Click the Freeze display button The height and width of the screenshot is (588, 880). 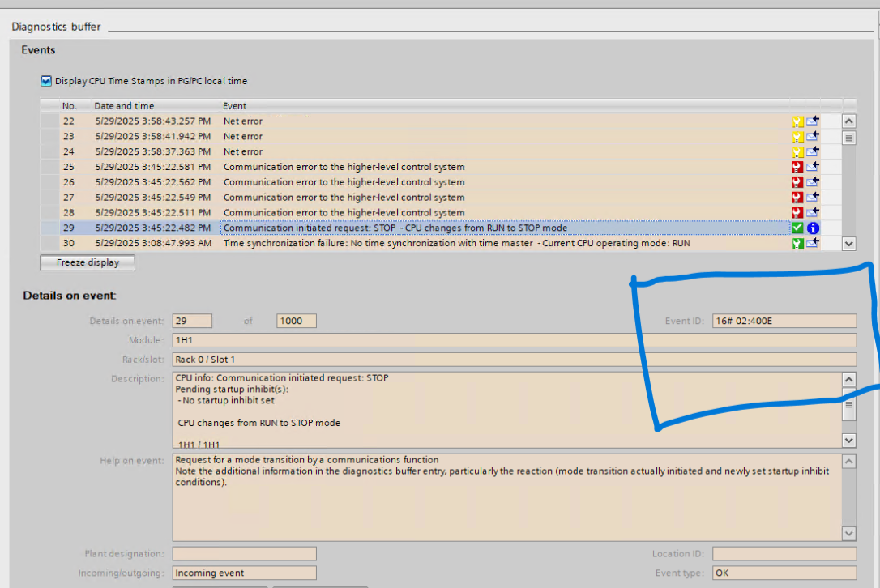point(88,262)
